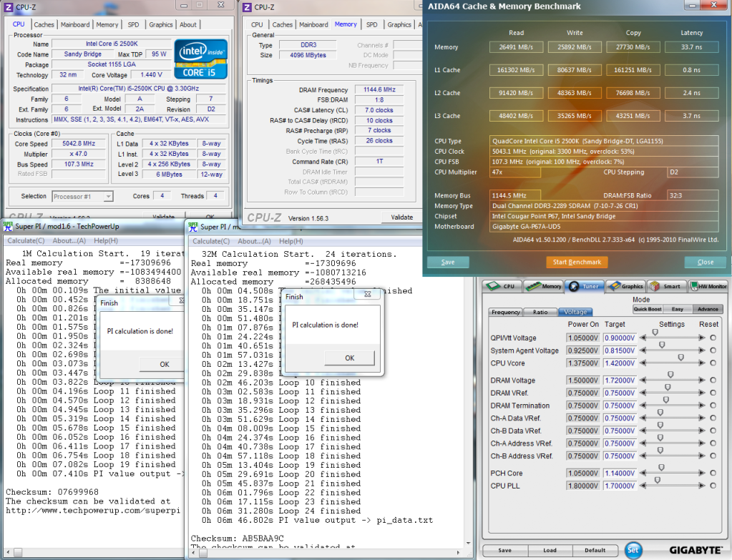This screenshot has height=560, width=732.
Task: Select the Reset radio for DRAM VRef.
Action: point(713,393)
